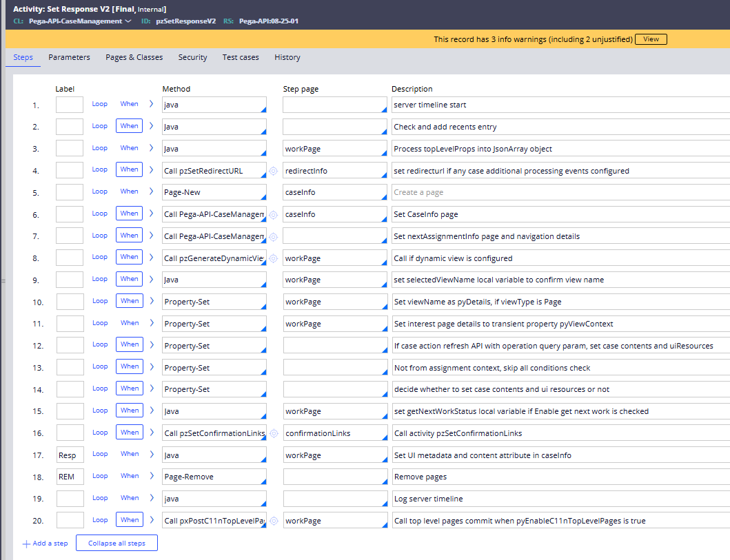Click the Loop link in step 1
Viewport: 730px width, 560px height.
coord(100,104)
